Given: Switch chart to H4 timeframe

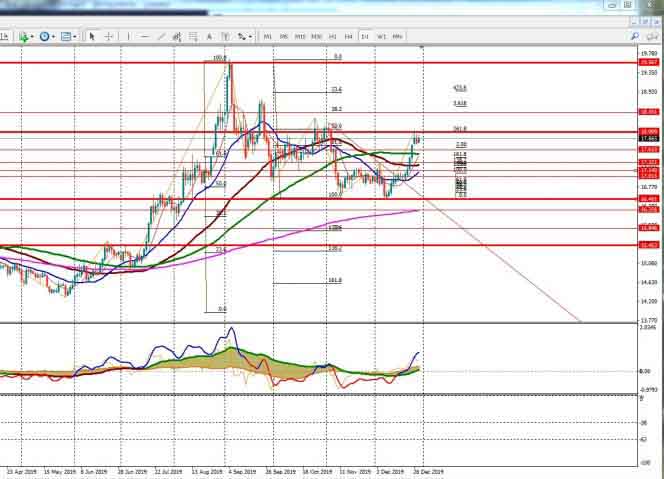Looking at the screenshot, I should coord(349,37).
